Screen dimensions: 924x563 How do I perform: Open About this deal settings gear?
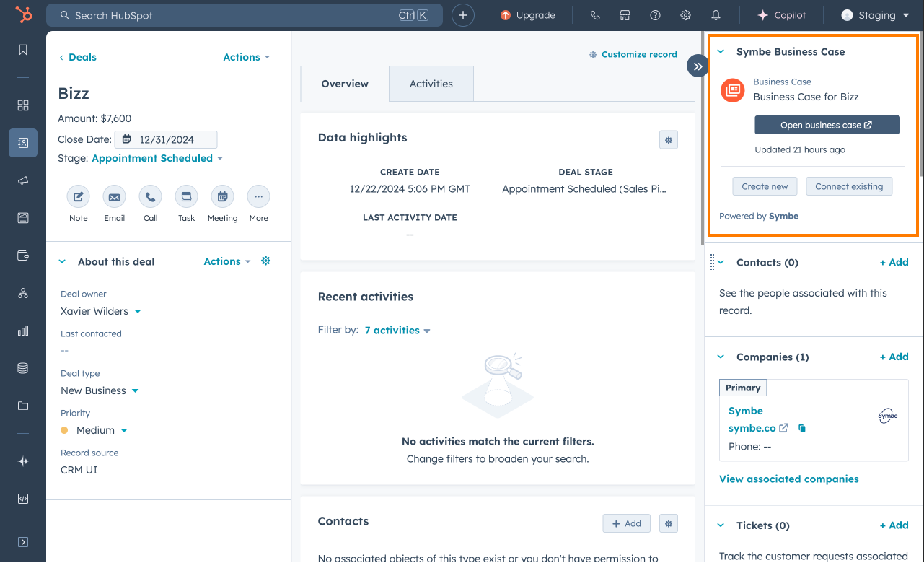[x=265, y=261]
